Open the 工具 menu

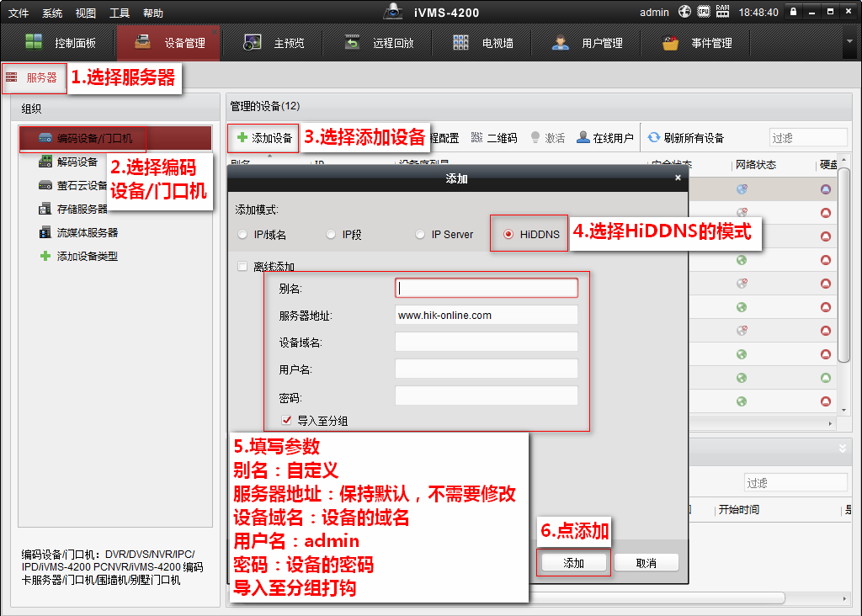(x=120, y=13)
